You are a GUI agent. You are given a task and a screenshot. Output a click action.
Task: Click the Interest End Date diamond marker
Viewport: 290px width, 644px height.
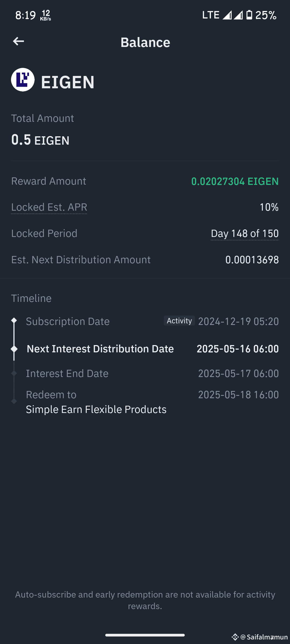click(x=14, y=373)
